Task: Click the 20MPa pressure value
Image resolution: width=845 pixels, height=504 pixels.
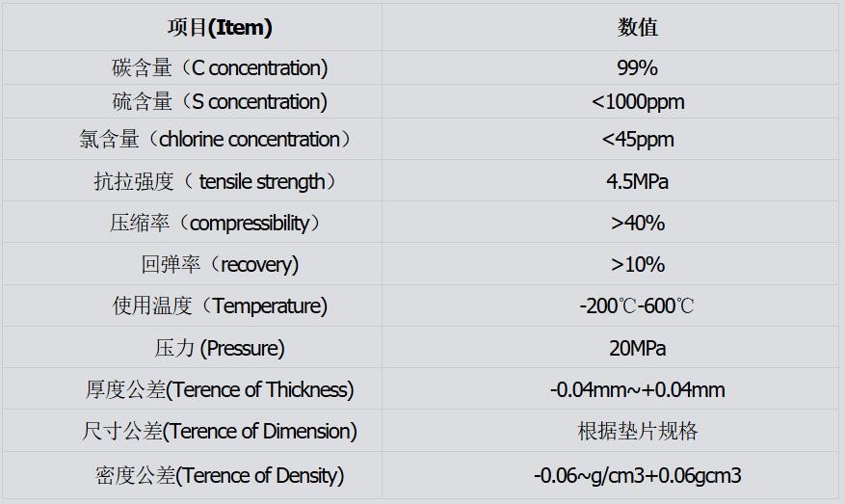Action: coord(637,348)
